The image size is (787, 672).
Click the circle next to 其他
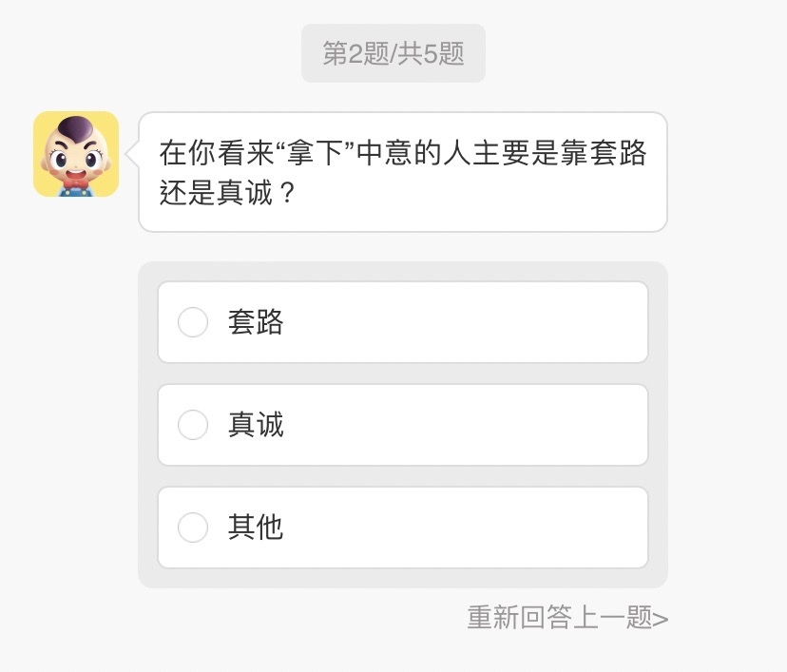[x=193, y=528]
